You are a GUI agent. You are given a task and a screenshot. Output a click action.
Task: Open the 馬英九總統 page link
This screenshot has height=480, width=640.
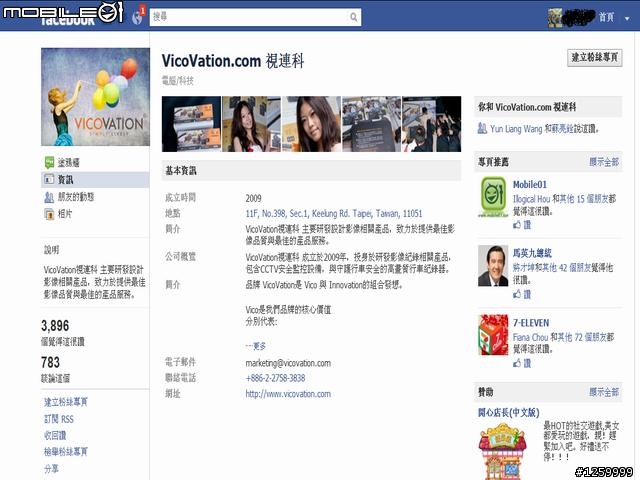(x=532, y=253)
